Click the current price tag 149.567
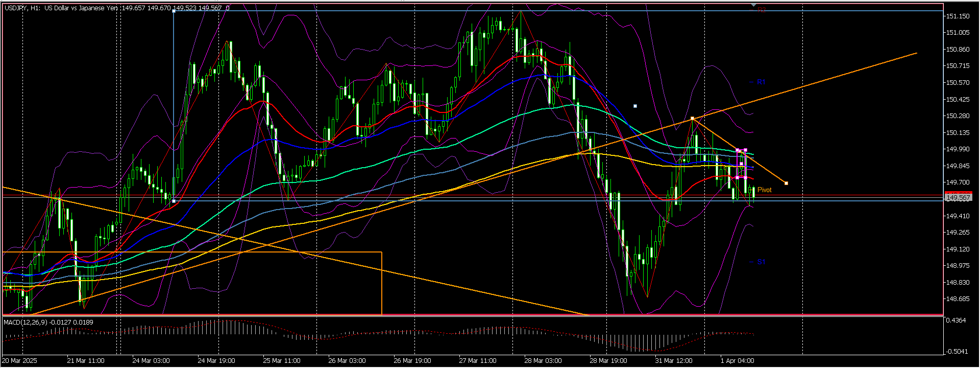Screen dimensions: 980x368 [x=958, y=198]
